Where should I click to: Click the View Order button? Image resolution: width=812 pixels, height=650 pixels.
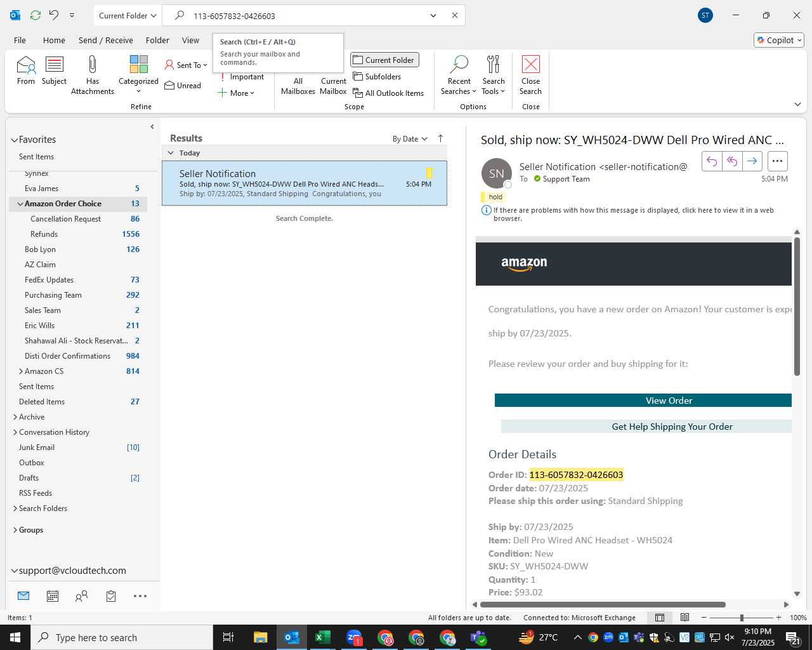(x=643, y=401)
